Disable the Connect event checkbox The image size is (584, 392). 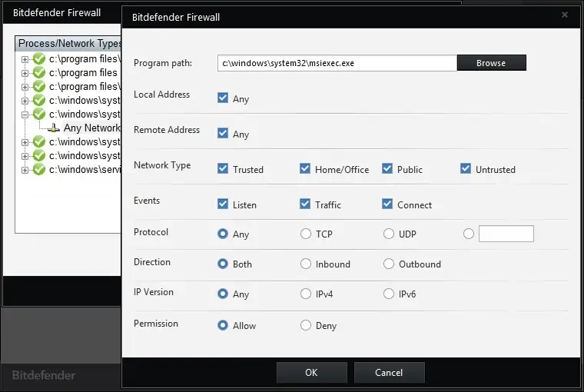387,204
